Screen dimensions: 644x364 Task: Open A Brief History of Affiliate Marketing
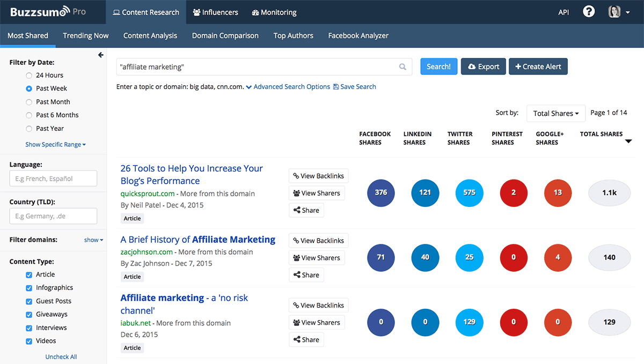point(198,240)
